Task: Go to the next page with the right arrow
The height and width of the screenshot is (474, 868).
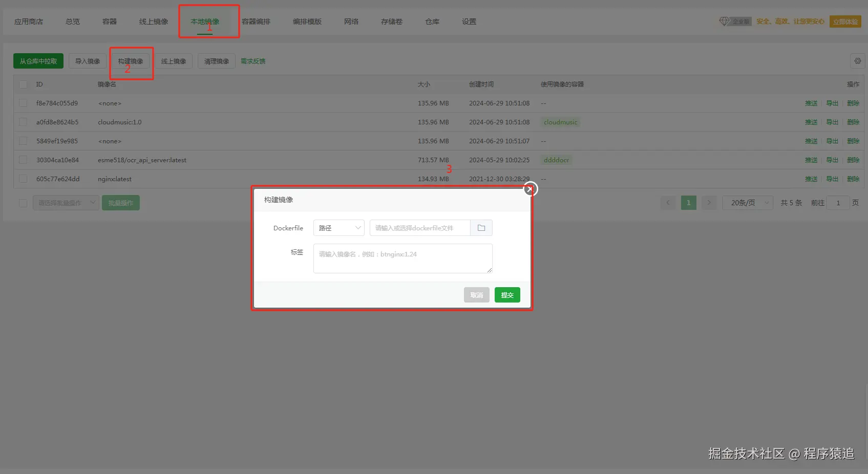Action: pos(709,203)
